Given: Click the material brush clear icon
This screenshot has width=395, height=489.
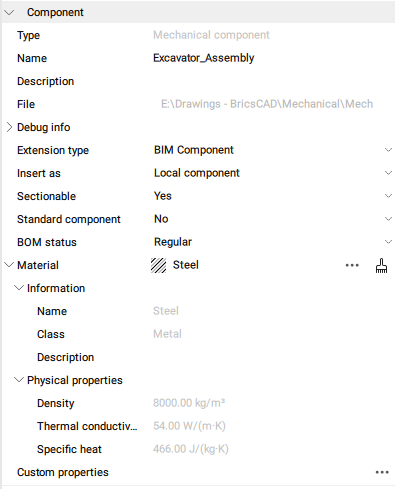Looking at the screenshot, I should pos(381,266).
